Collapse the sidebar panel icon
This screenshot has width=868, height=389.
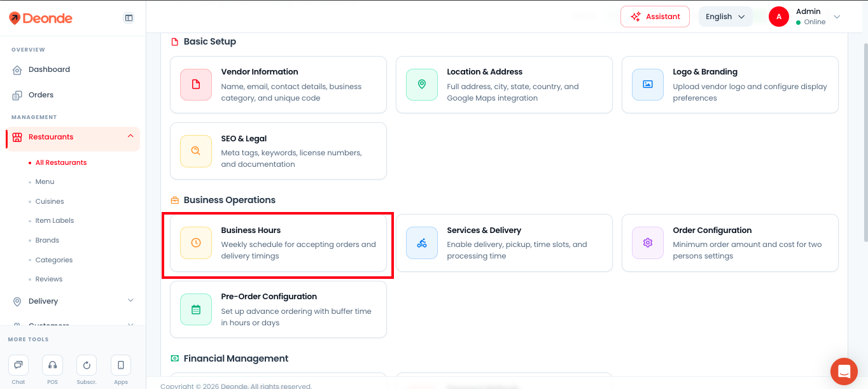129,18
